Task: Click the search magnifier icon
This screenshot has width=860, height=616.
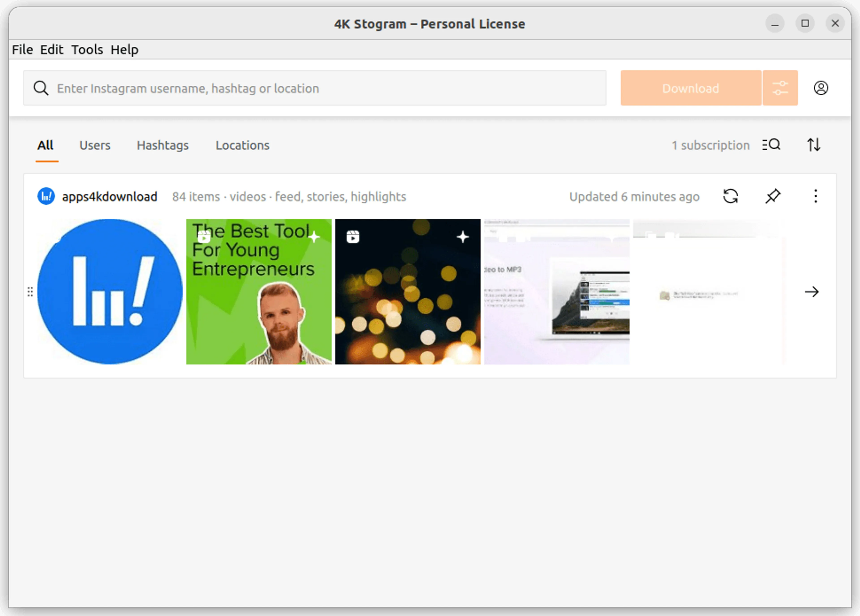Action: pos(41,88)
